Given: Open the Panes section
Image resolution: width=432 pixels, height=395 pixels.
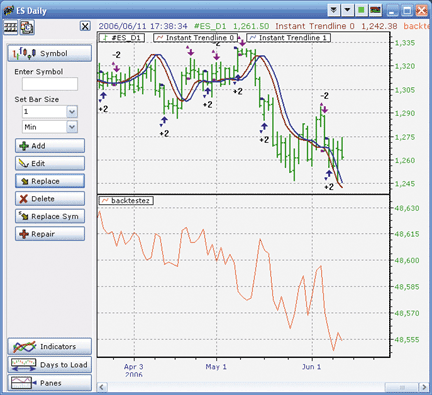Looking at the screenshot, I should click(50, 383).
